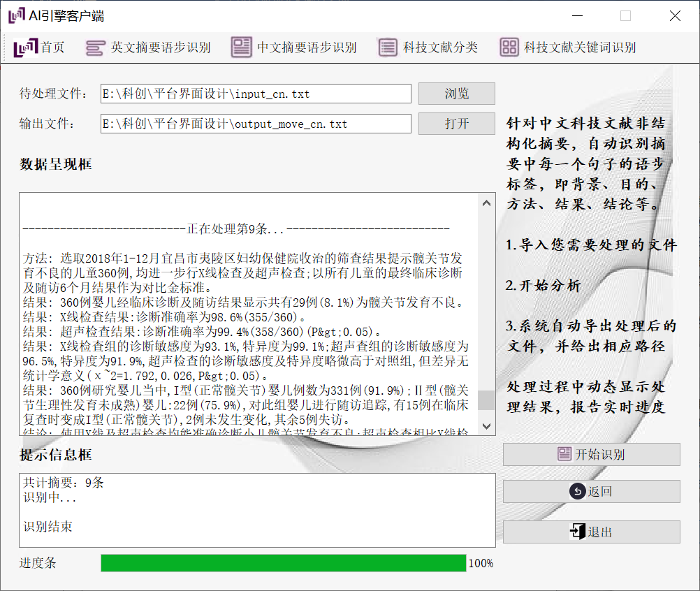700x591 pixels.
Task: Click inside the 提示信息框 message box
Action: click(257, 509)
